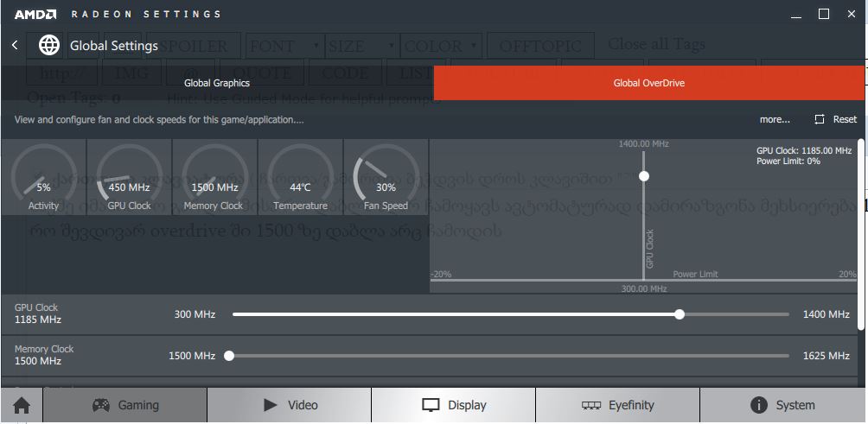Select the Global OverDrive tab
Screen dimensions: 868x424
(648, 83)
